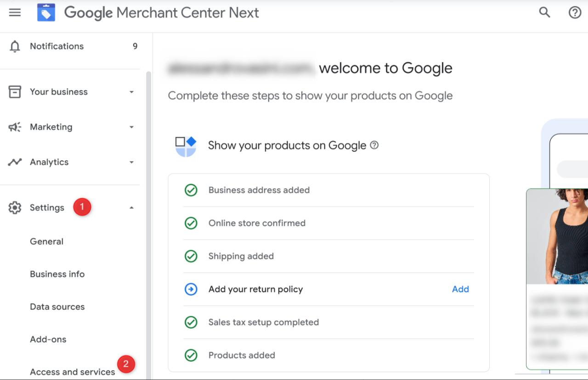The width and height of the screenshot is (588, 380).
Task: Select Data sources in the sidebar
Action: pos(57,307)
